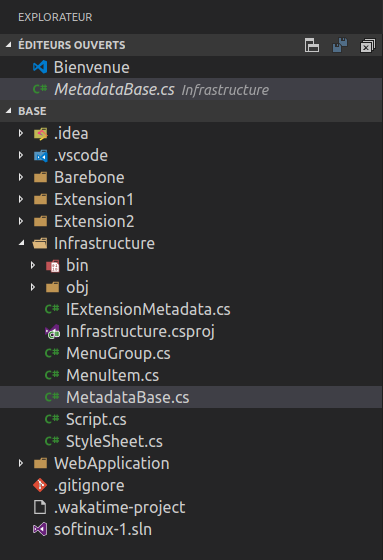
Task: Collapse the BASE section arrow
Action: tap(9, 111)
